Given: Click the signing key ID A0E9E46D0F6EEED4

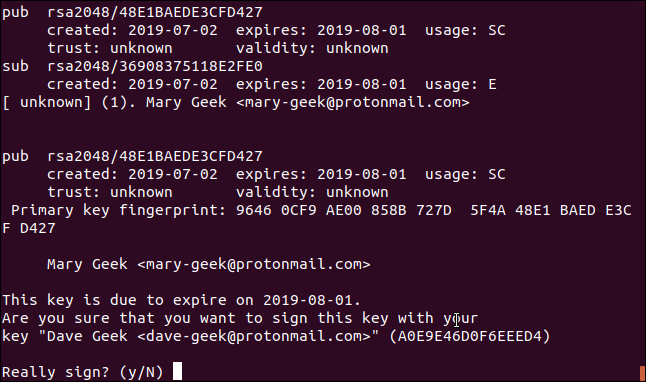Looking at the screenshot, I should point(469,336).
